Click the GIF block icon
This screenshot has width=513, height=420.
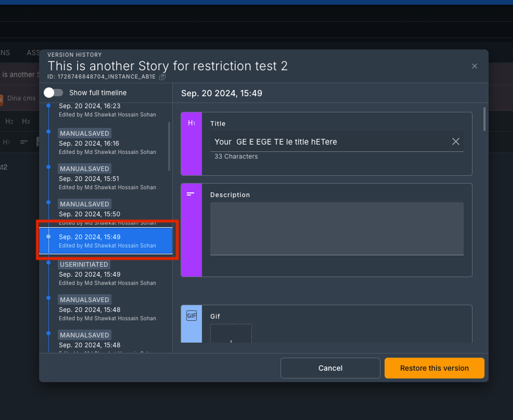coord(191,316)
